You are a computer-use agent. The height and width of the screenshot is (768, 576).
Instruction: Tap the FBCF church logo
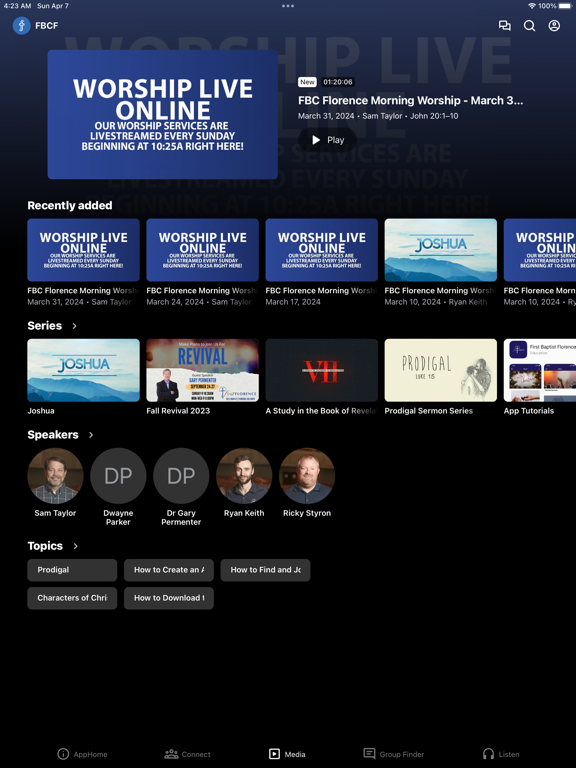pyautogui.click(x=22, y=25)
